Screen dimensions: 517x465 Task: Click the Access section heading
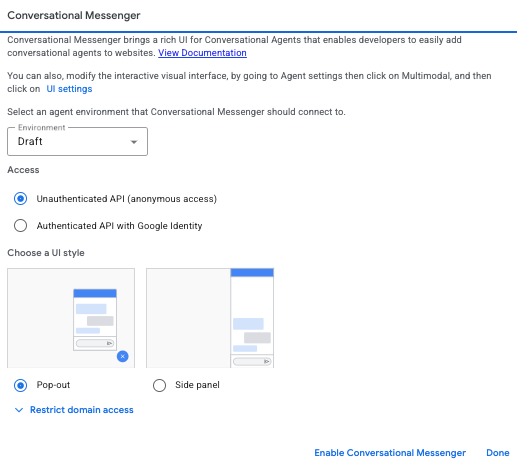click(x=23, y=170)
